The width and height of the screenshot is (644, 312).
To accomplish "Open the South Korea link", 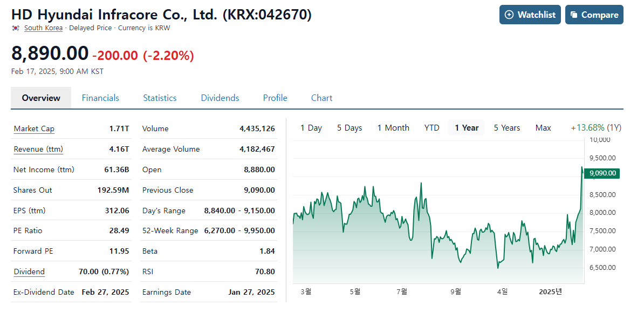I will [x=43, y=28].
